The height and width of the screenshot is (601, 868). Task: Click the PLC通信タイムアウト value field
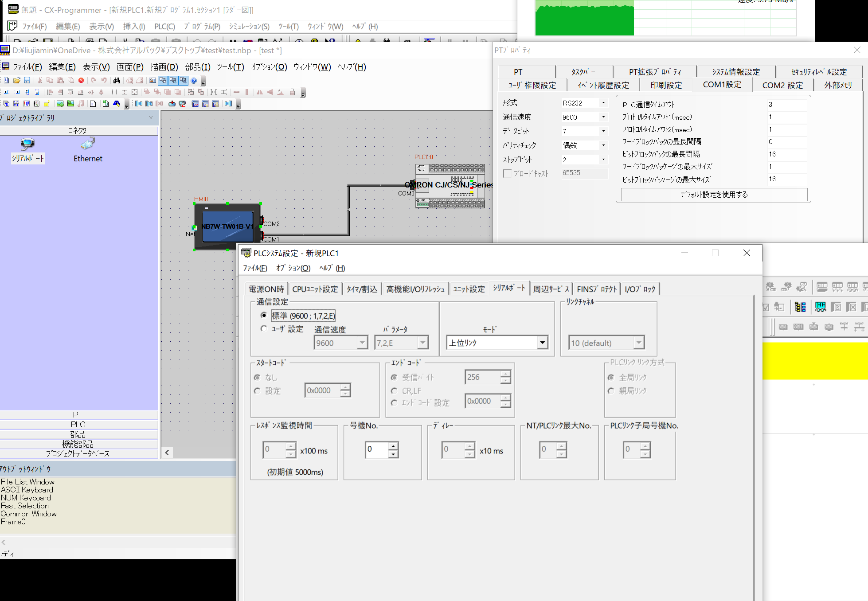[786, 105]
